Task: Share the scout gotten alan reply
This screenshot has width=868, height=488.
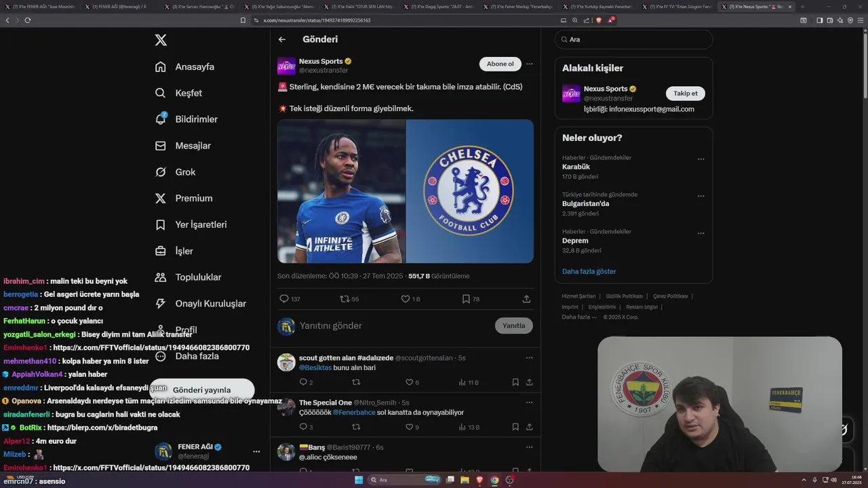Action: point(530,382)
